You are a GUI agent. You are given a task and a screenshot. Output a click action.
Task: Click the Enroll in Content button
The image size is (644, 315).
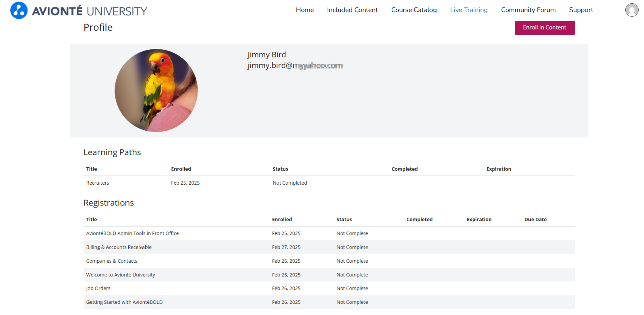pos(544,27)
